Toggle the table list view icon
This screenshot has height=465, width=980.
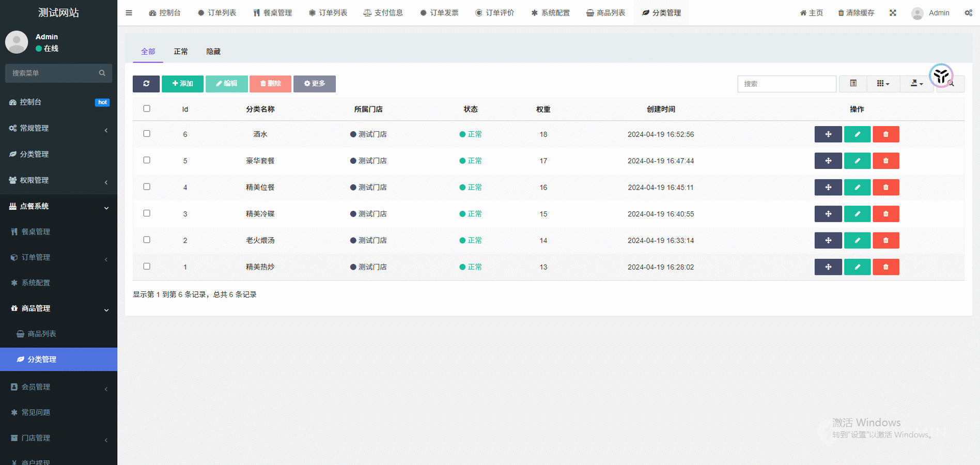pos(853,84)
